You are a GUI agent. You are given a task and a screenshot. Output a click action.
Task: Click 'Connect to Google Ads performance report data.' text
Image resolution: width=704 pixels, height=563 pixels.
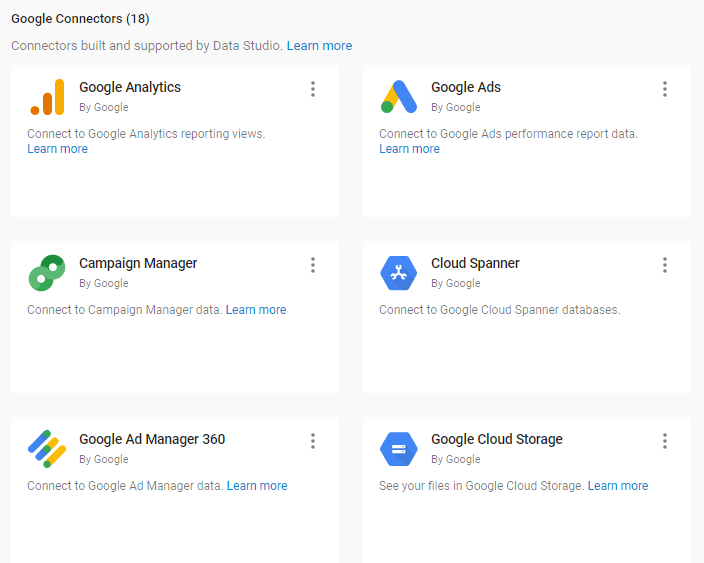pos(509,134)
